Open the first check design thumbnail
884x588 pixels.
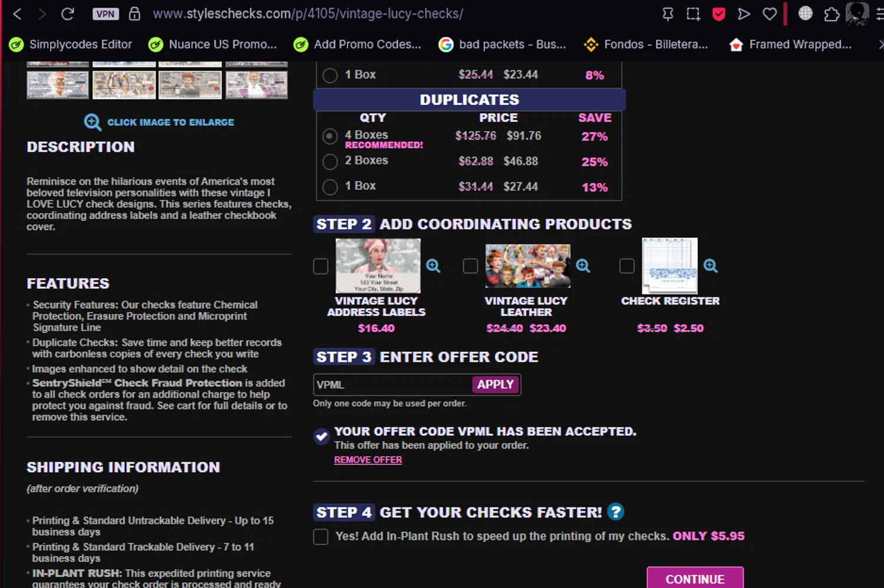(58, 85)
